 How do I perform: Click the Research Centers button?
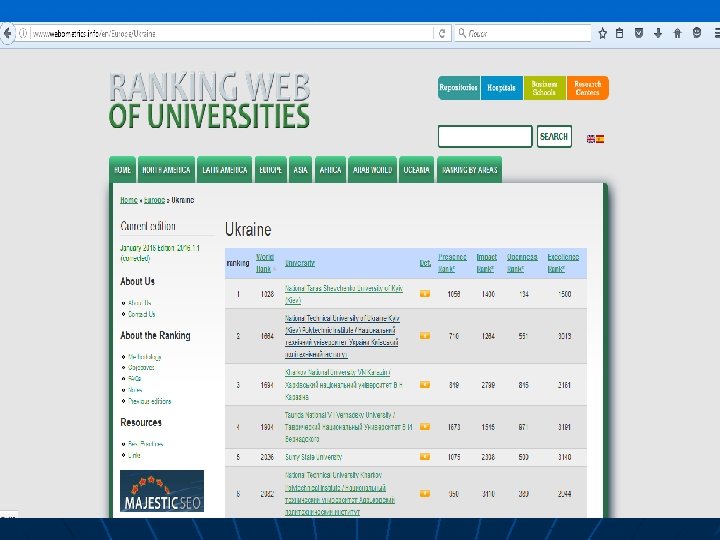click(x=587, y=88)
